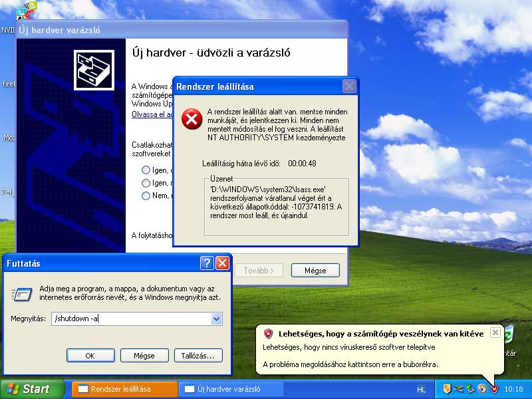Choose the 'Nem' radio option
The height and width of the screenshot is (399, 532).
146,196
